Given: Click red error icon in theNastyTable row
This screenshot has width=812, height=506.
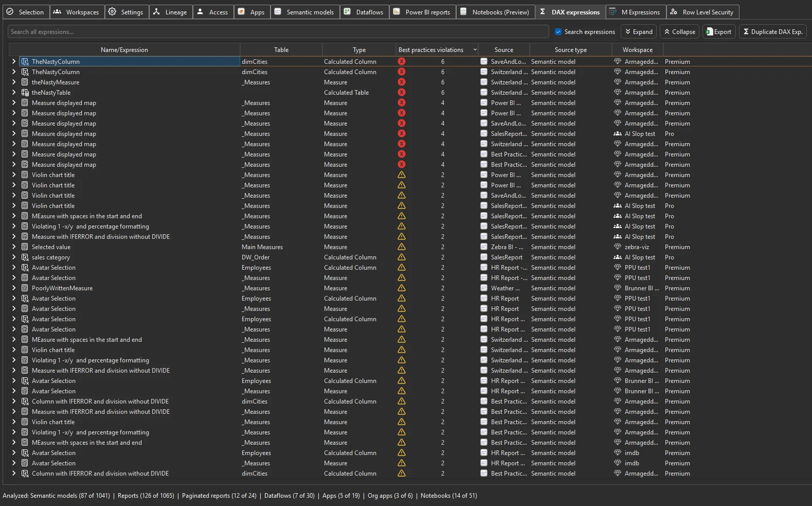Looking at the screenshot, I should click(x=402, y=93).
